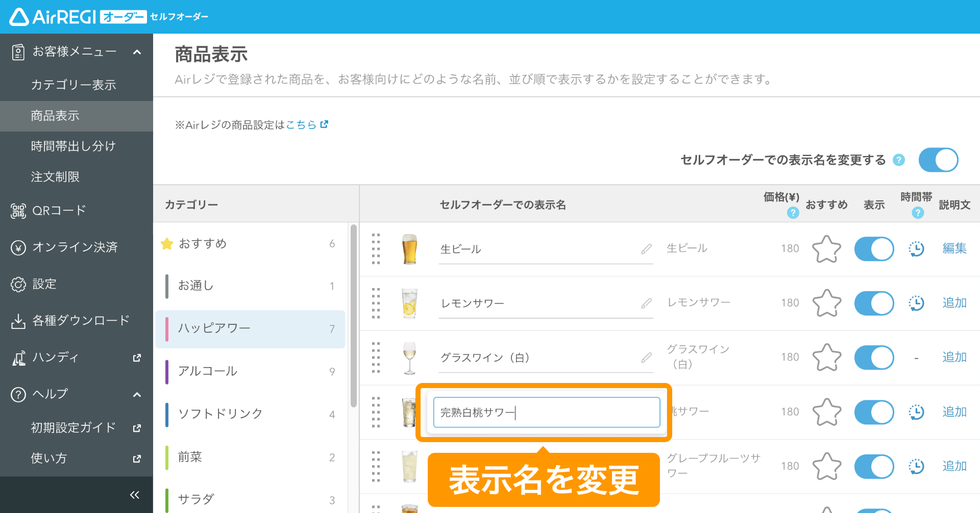980x513 pixels.
Task: Select ソフトドリンク category
Action: click(250, 414)
